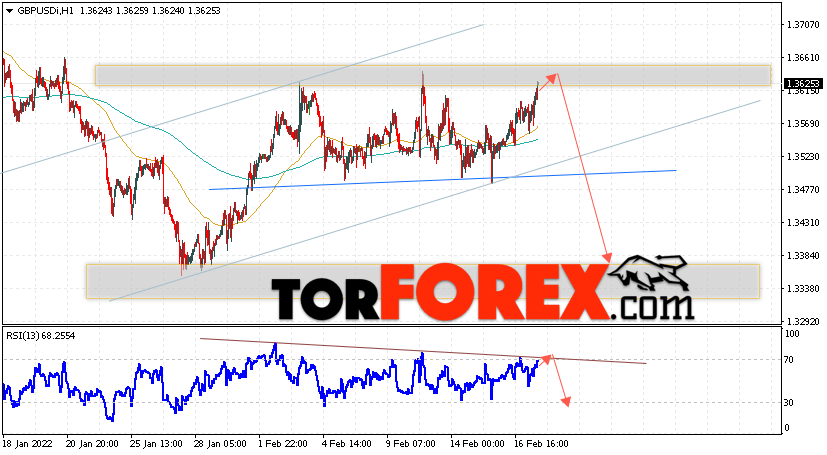Click the RSI scale value 100
This screenshot has height=455, width=827.
click(x=792, y=334)
